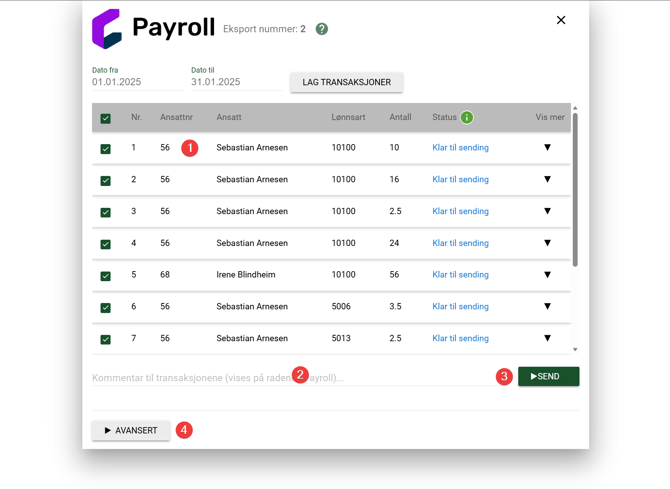Click the scrollbar up arrow
This screenshot has height=489, width=670.
(x=575, y=108)
